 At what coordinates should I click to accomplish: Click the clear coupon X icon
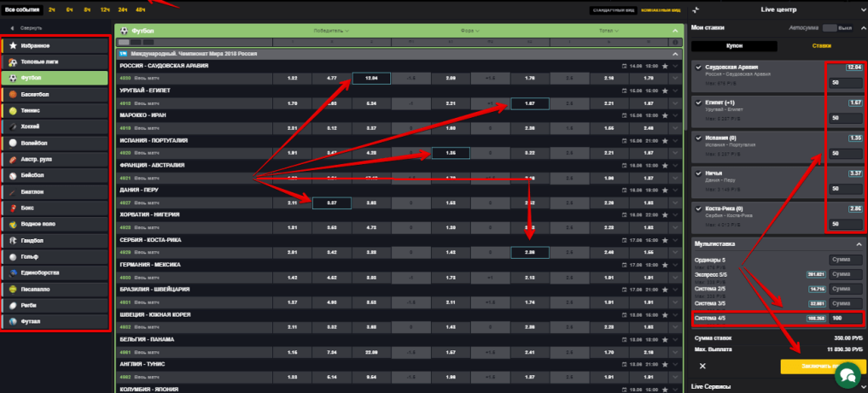(702, 366)
